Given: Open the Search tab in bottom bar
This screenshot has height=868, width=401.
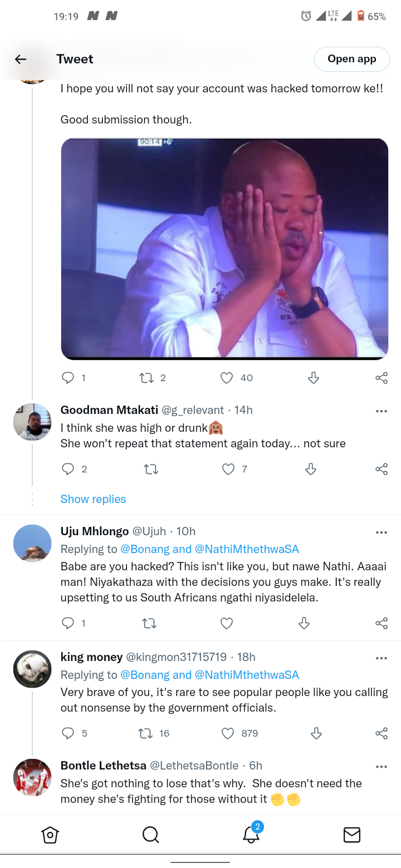Looking at the screenshot, I should [150, 835].
